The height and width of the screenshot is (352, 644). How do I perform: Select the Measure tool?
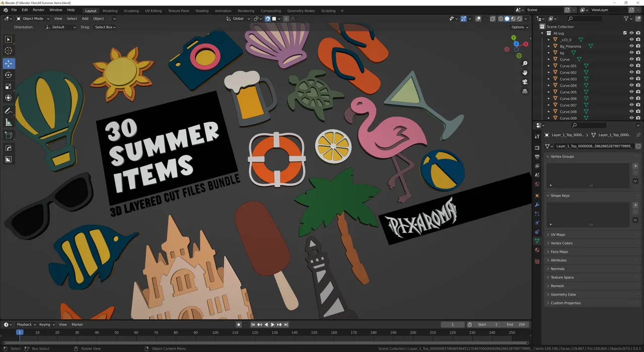(x=9, y=122)
